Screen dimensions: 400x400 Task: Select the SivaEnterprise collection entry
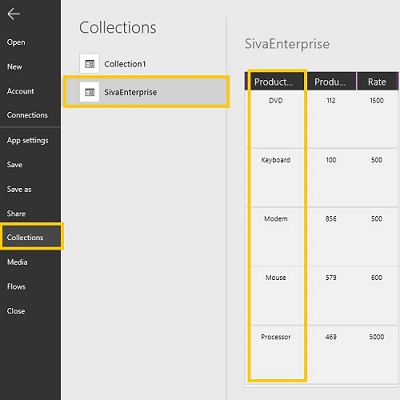click(x=146, y=92)
